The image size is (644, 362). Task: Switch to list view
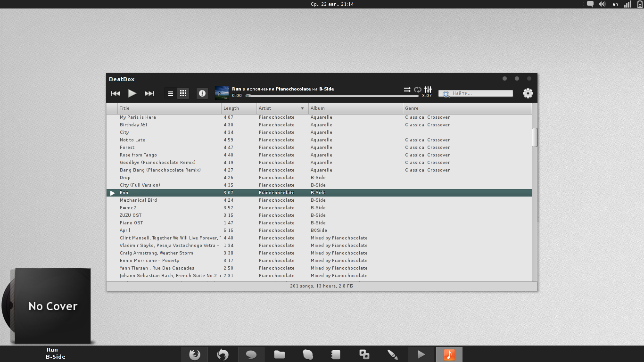171,93
